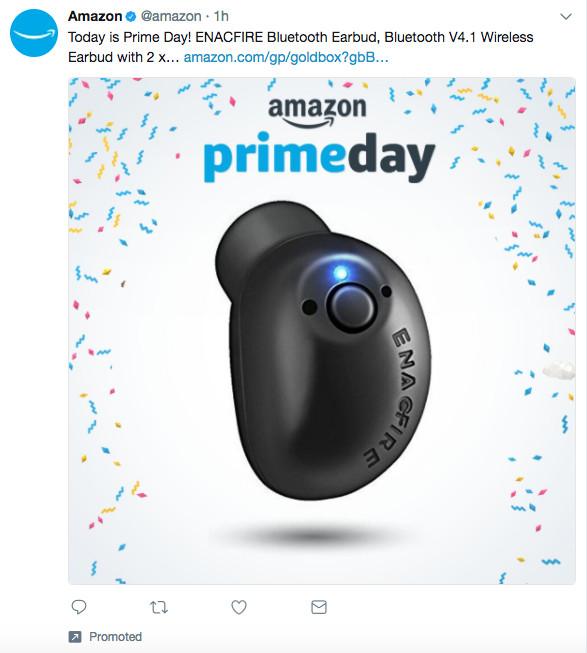
Task: Share the tweet via the envelope icon
Action: (x=319, y=607)
